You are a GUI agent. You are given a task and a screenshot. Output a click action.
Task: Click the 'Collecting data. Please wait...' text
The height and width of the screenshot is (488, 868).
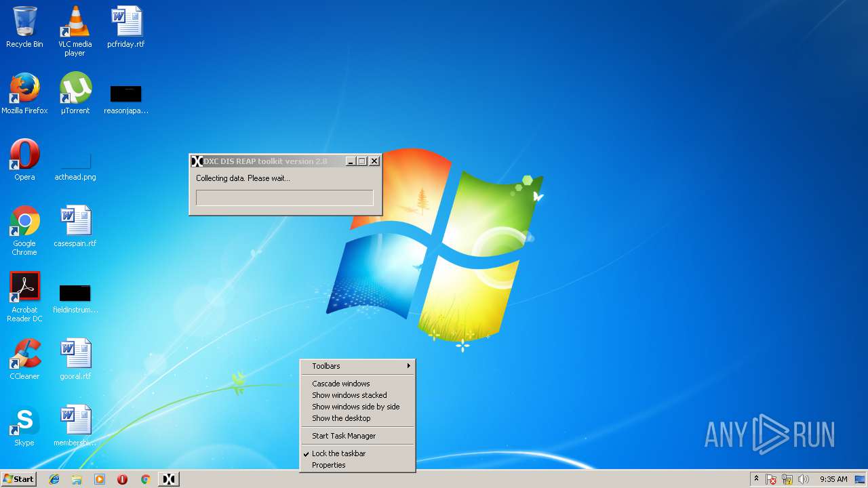pos(243,178)
